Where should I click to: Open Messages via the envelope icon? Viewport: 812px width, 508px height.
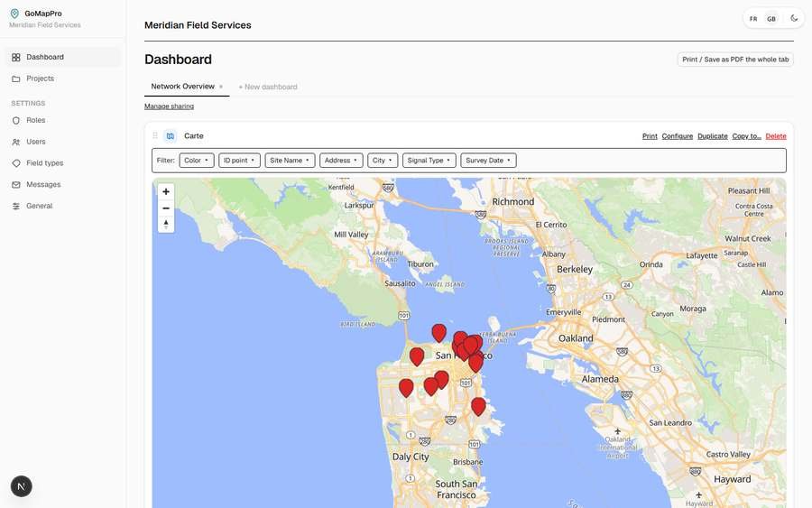coord(16,184)
